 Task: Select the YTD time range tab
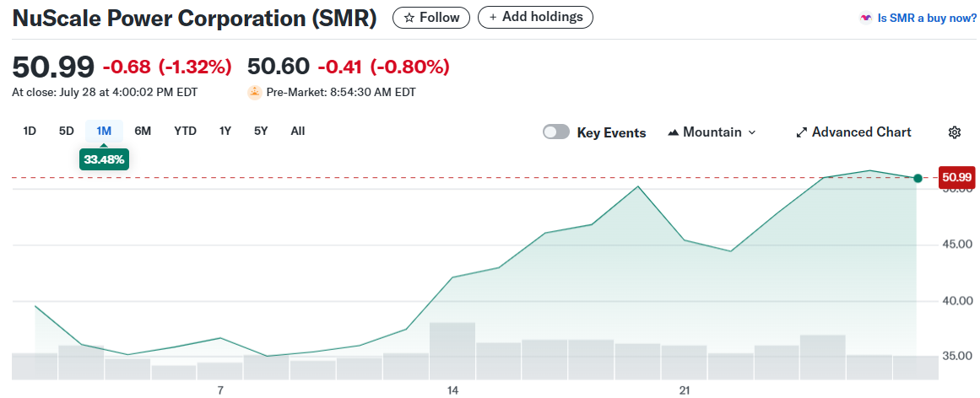(x=185, y=132)
